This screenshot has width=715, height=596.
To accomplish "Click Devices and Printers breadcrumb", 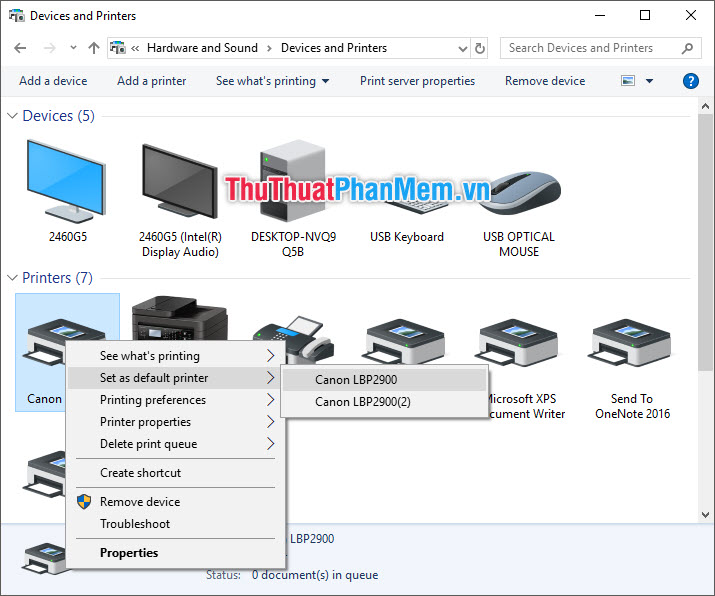I will click(334, 48).
